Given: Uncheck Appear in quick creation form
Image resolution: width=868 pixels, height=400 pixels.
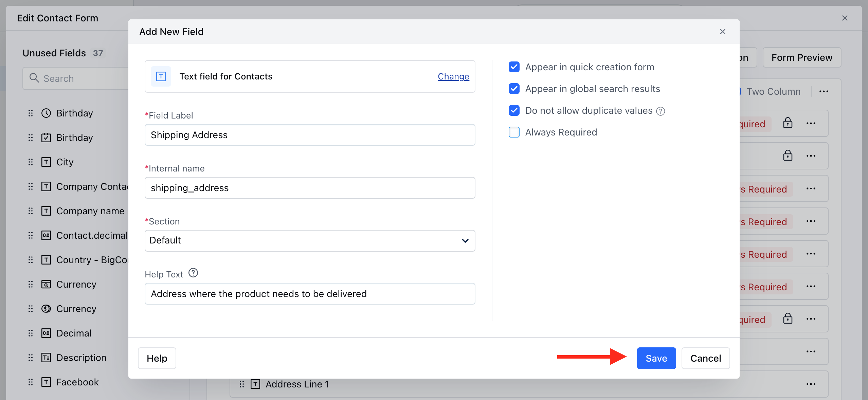Looking at the screenshot, I should click(x=514, y=67).
